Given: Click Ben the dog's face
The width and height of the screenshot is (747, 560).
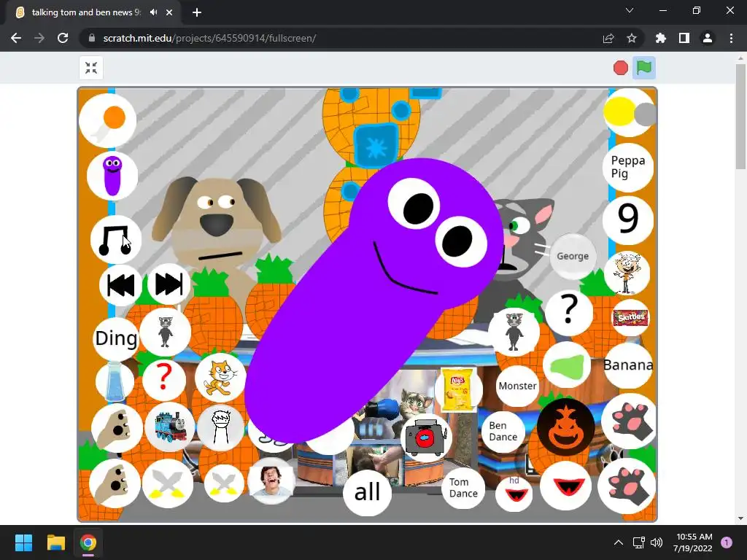Looking at the screenshot, I should click(217, 222).
